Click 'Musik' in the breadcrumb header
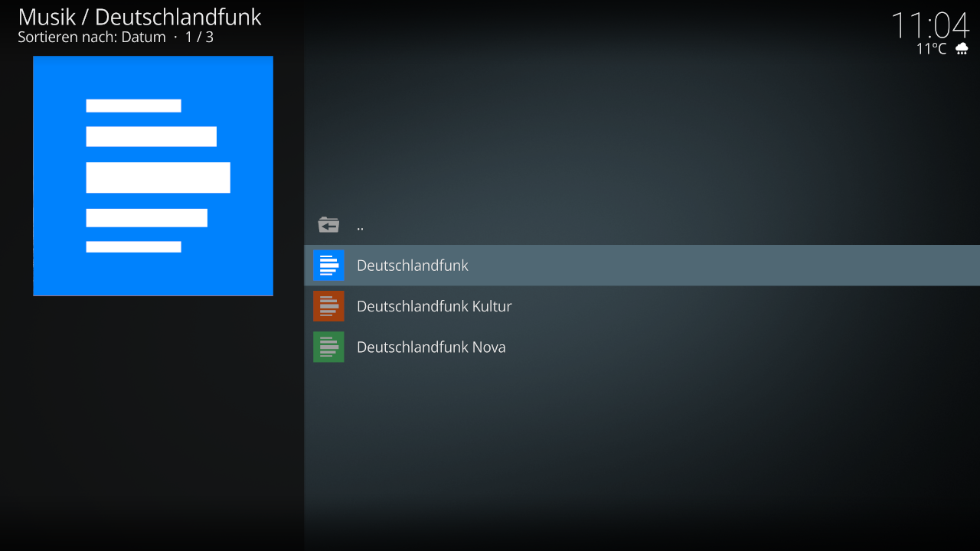Screen dimensions: 980x551 pos(47,17)
